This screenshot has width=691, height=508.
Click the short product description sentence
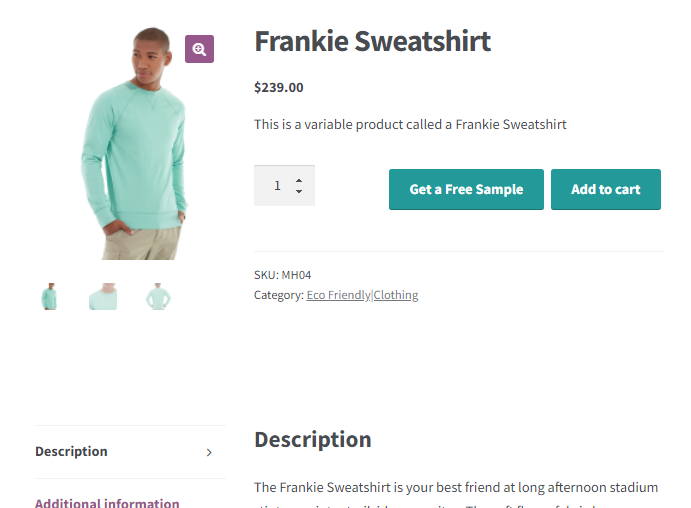point(410,125)
